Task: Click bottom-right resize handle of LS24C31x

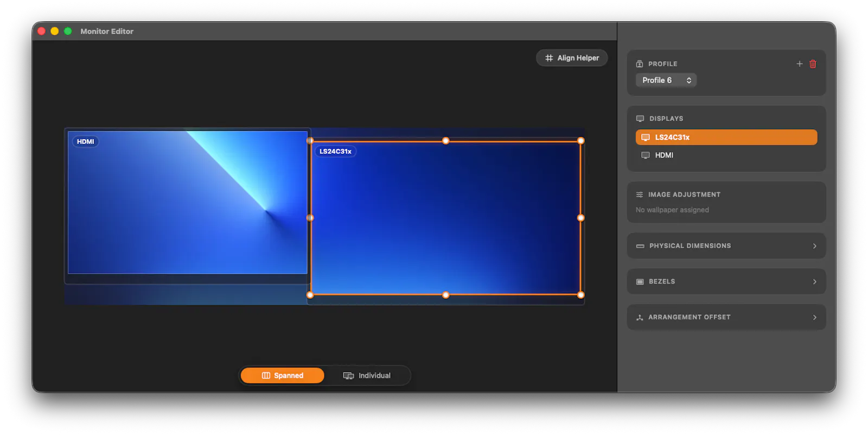Action: click(x=580, y=295)
